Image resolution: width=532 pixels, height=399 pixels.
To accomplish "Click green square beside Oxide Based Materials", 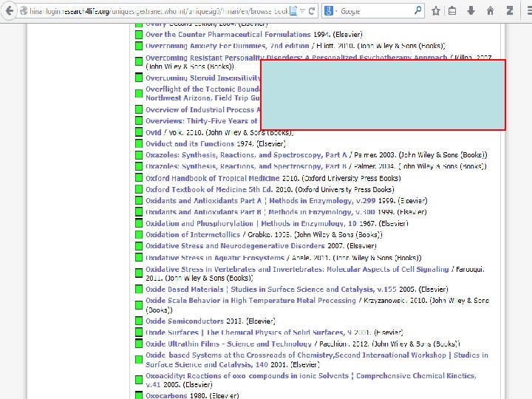I will coord(138,290).
